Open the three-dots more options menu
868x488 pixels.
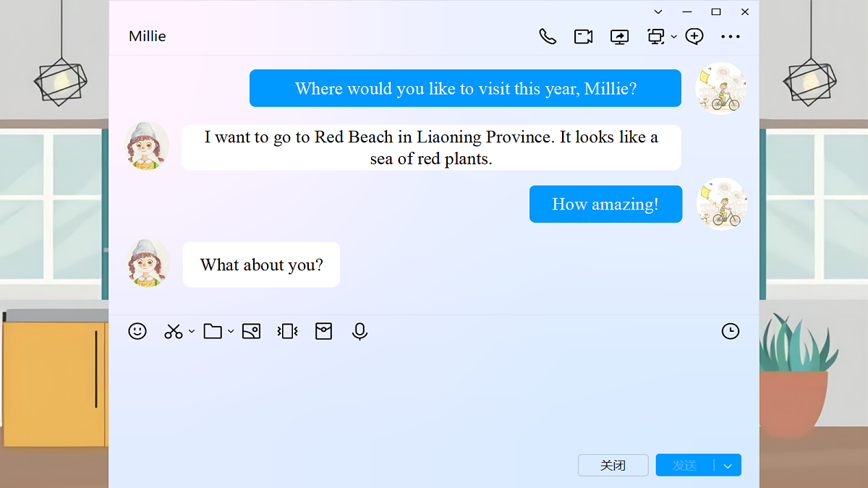pos(731,37)
